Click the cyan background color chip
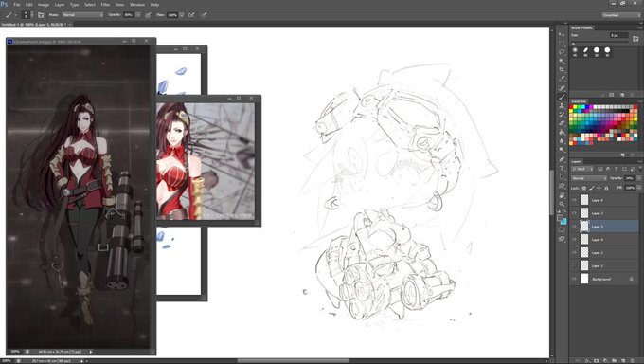 point(563,222)
